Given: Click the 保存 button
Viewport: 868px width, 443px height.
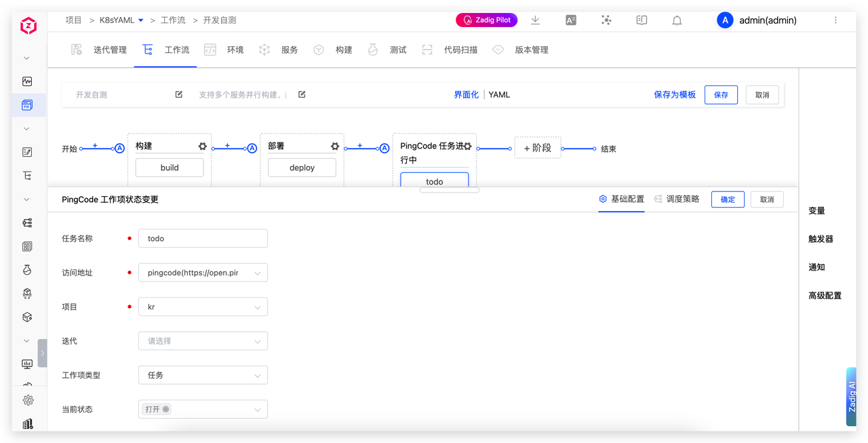Looking at the screenshot, I should coord(721,95).
